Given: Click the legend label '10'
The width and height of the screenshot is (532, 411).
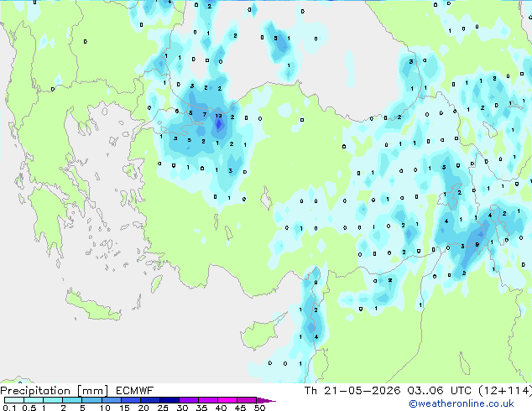Looking at the screenshot, I should coord(105,408).
